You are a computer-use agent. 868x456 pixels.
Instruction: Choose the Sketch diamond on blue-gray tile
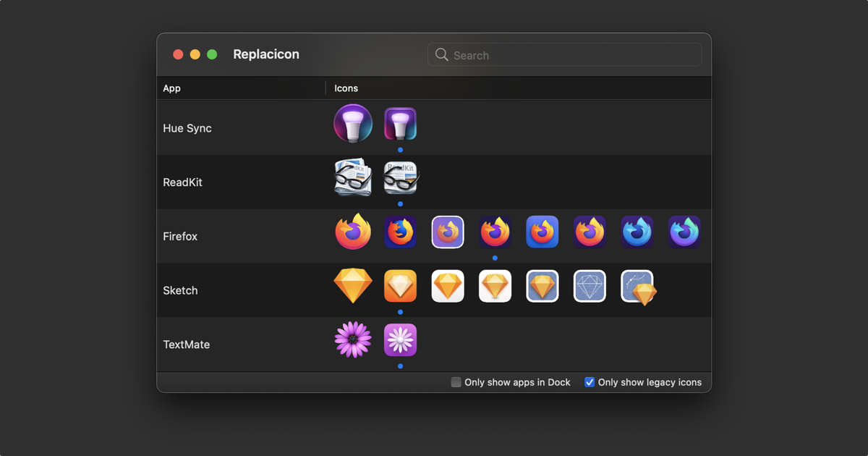[542, 286]
